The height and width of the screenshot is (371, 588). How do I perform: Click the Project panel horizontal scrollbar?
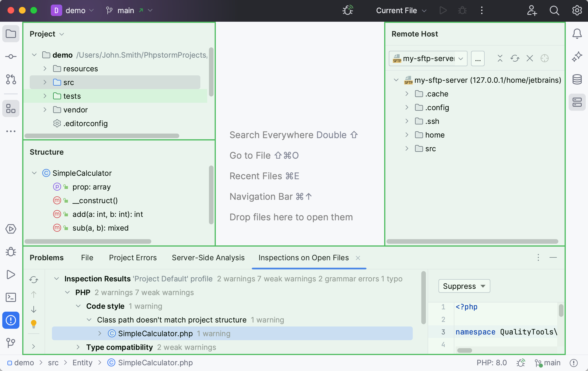pos(102,136)
